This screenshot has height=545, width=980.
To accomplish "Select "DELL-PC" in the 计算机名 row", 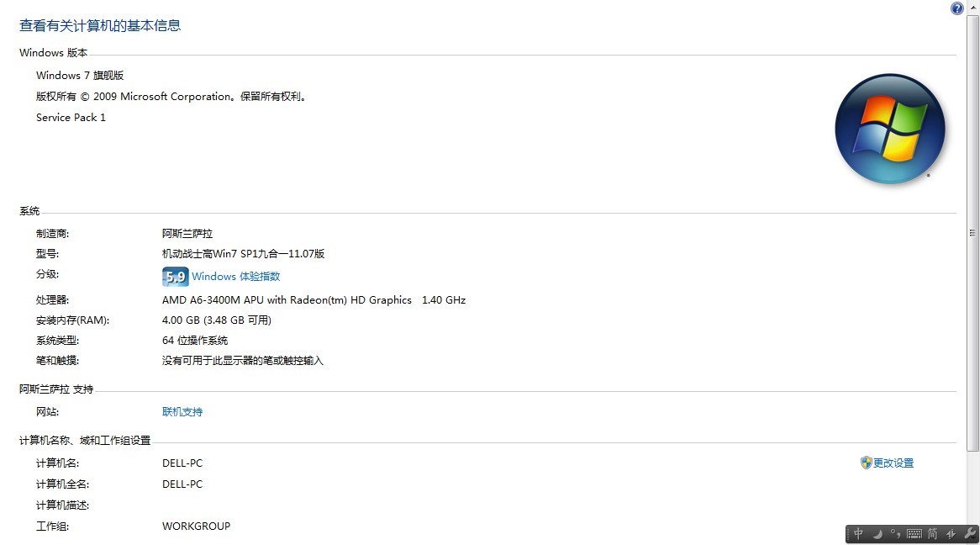I will click(x=182, y=463).
